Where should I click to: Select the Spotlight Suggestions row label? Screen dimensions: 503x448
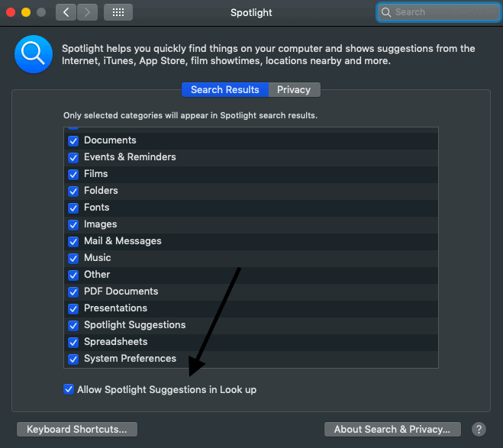coord(135,325)
